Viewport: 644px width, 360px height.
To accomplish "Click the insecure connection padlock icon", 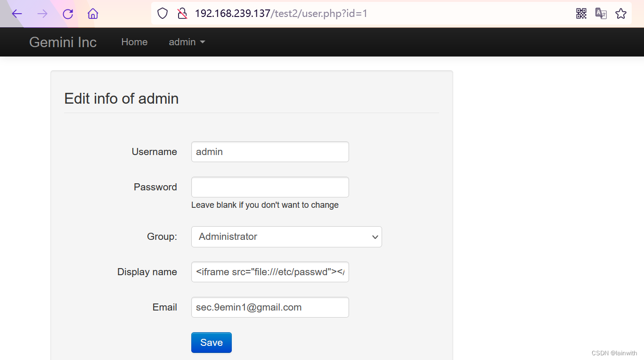I will pyautogui.click(x=182, y=14).
